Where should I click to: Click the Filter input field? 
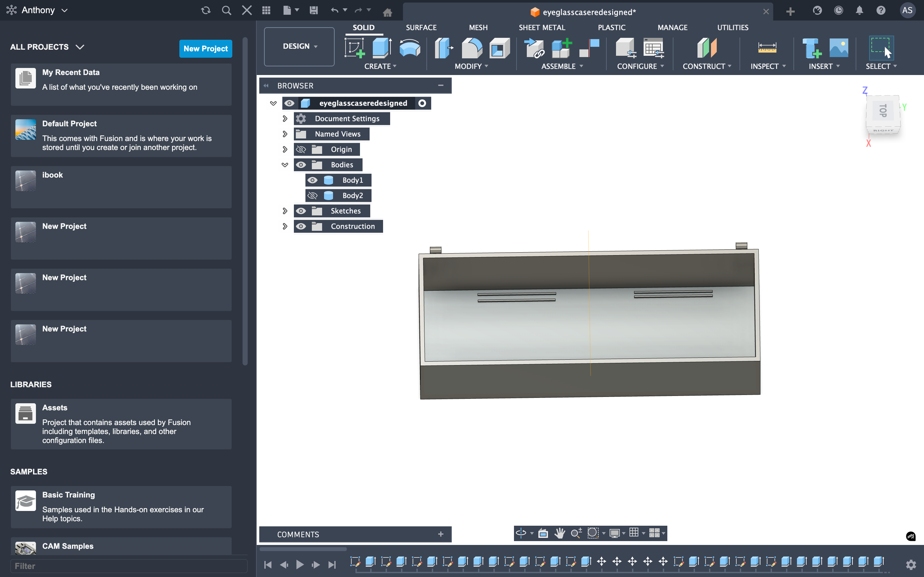(x=128, y=566)
